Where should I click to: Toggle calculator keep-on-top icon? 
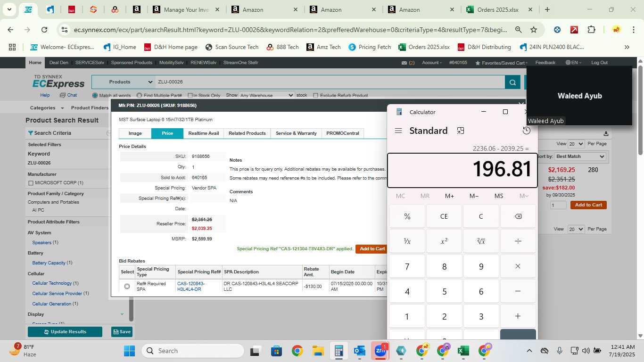pos(461,131)
